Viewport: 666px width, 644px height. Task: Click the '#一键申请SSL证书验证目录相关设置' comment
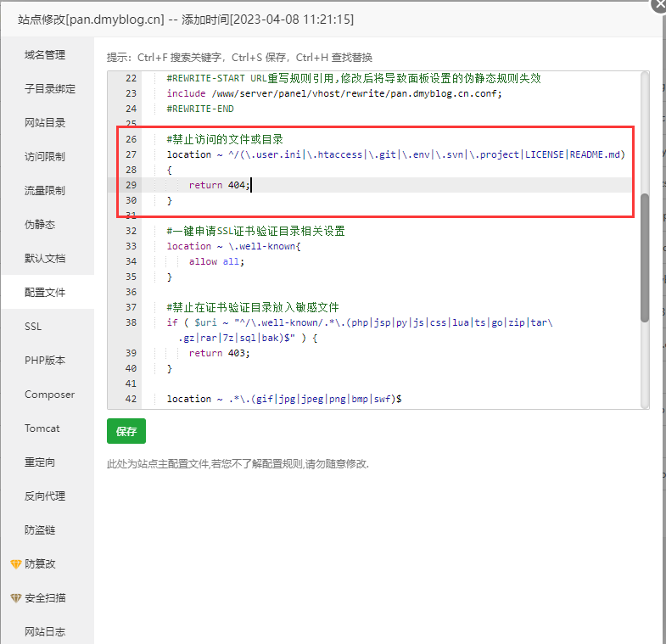coord(255,231)
